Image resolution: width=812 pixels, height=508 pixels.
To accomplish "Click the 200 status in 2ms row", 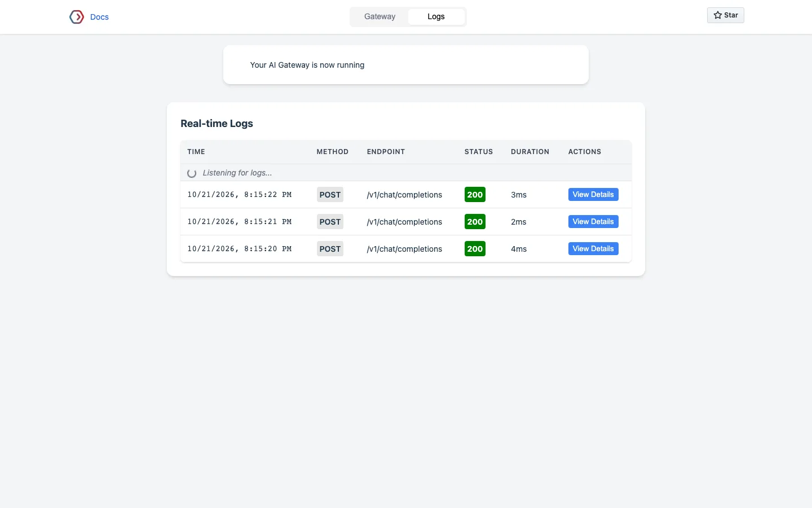I will (x=475, y=222).
